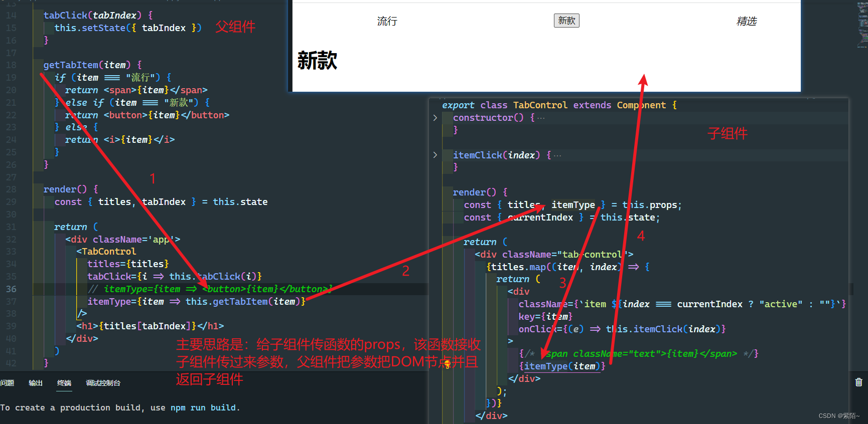Click the this.setState({ tabIndex }) line

coord(128,28)
